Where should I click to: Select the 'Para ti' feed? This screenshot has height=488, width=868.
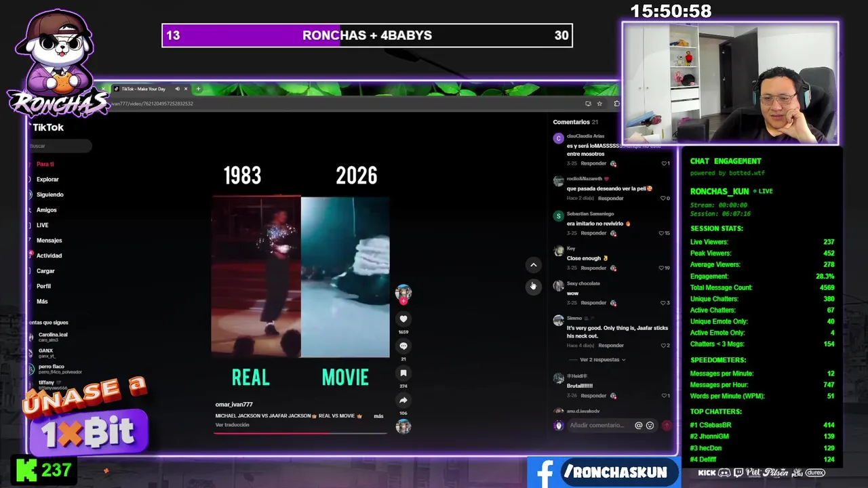(45, 164)
